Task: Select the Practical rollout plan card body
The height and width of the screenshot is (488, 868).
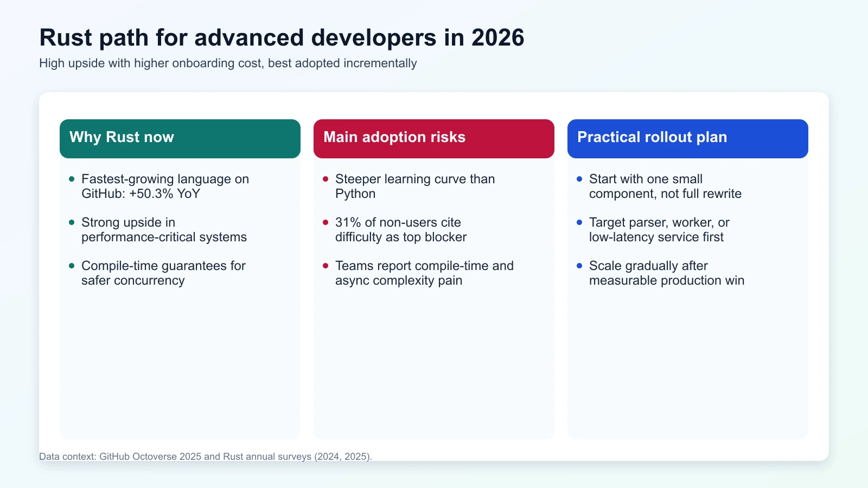Action: click(x=687, y=352)
